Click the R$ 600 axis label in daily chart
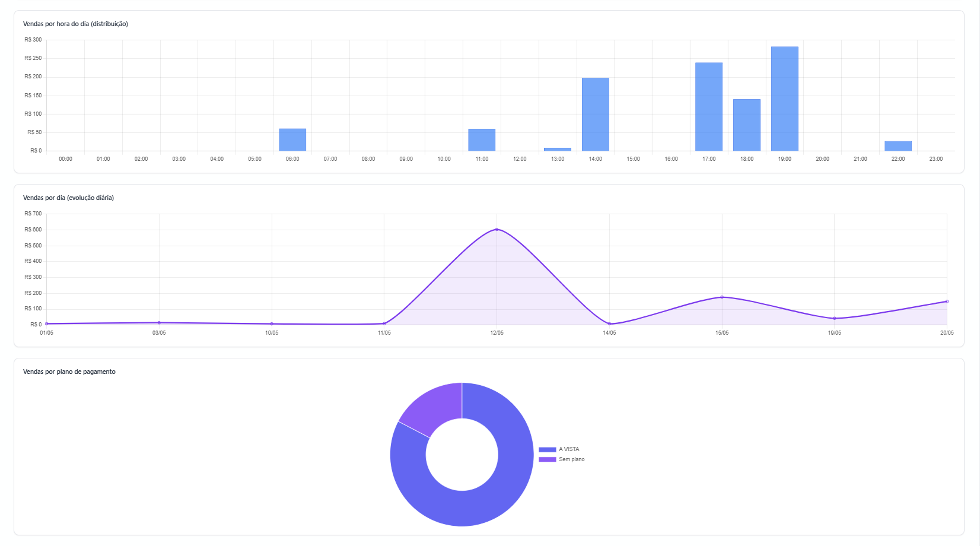Viewport: 980px width, 546px height. pos(33,230)
